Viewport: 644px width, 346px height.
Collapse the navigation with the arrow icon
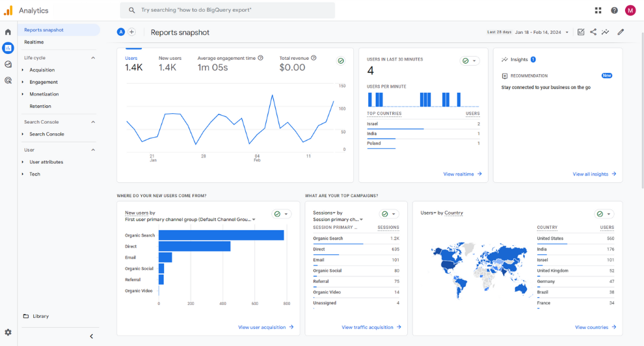tap(91, 336)
